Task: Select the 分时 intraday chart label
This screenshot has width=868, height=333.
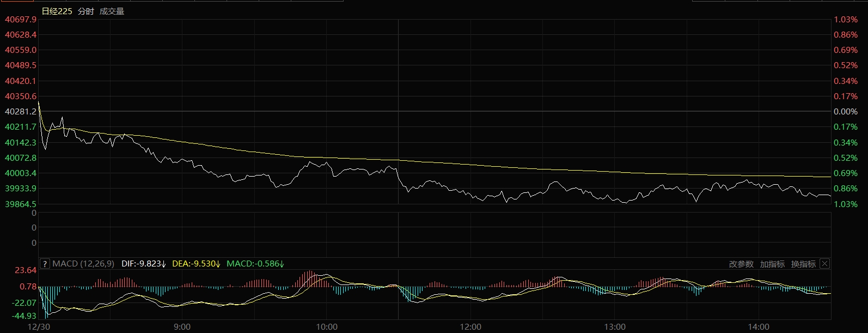Action: [85, 11]
